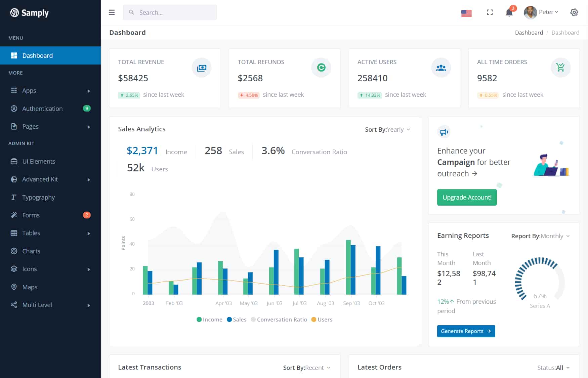Click the Generate Reports button
Viewport: 588px width, 378px height.
click(466, 331)
